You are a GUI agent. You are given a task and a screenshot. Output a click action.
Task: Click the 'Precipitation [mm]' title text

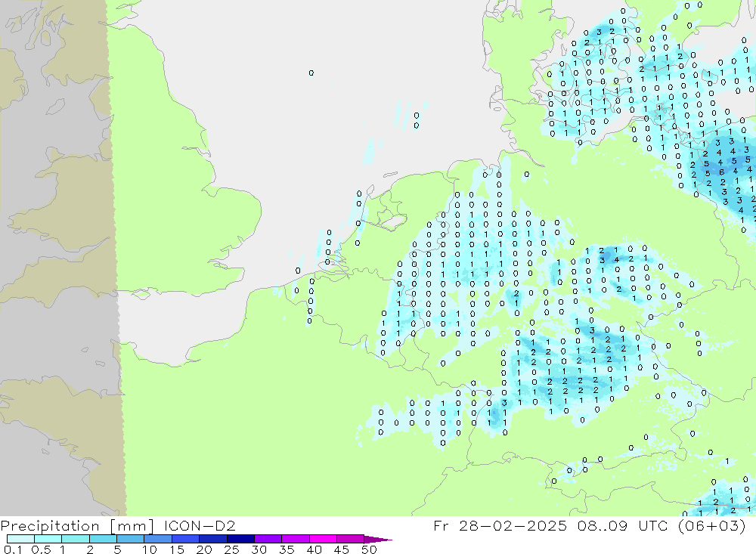click(77, 526)
